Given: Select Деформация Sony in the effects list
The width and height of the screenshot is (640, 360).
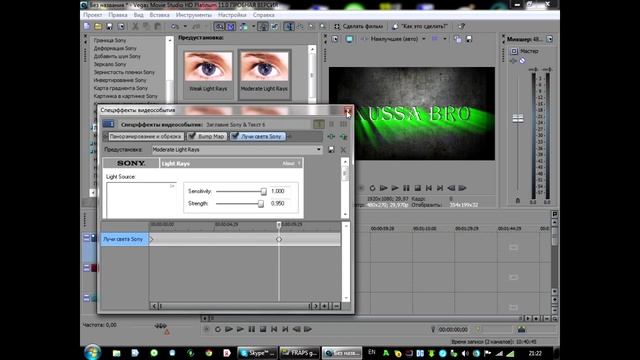Looking at the screenshot, I should 115,49.
